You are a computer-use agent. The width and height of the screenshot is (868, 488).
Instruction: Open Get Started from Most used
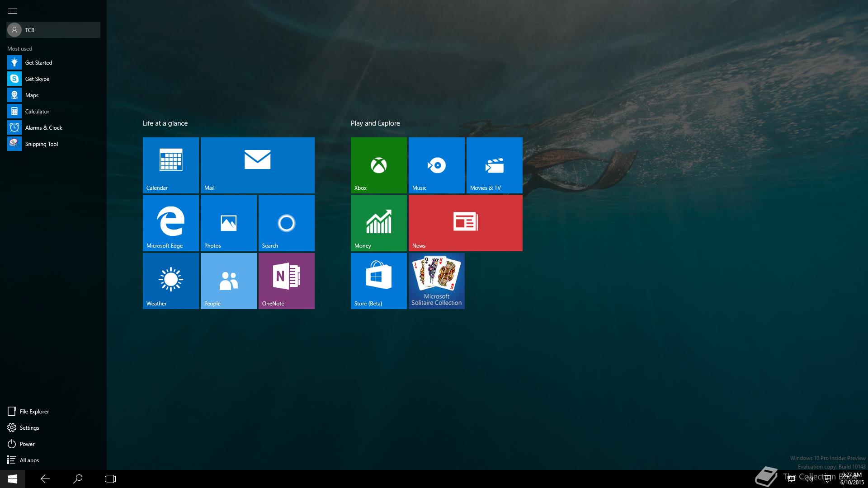click(x=53, y=62)
